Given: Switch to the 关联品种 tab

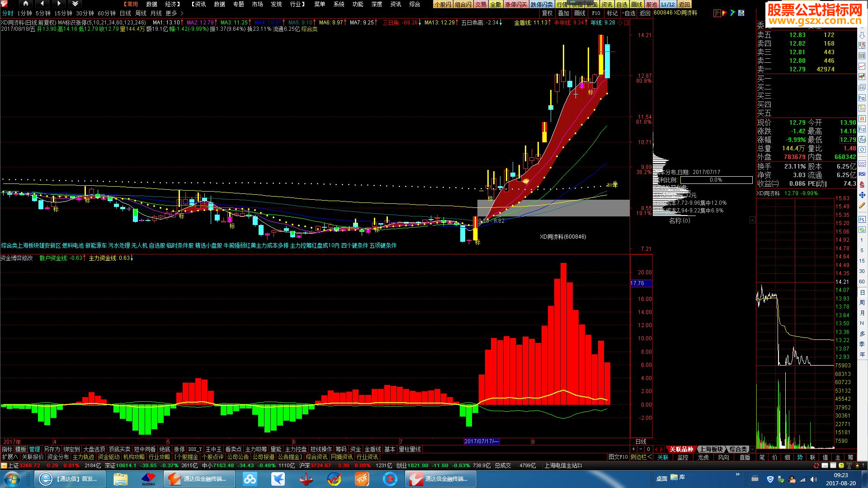Looking at the screenshot, I should pos(681,449).
